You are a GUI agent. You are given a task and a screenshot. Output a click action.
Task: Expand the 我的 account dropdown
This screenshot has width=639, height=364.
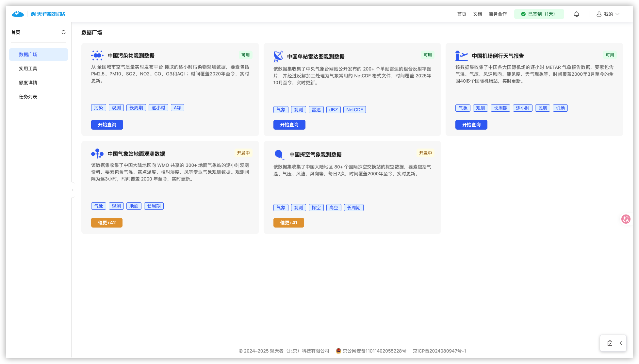(608, 14)
